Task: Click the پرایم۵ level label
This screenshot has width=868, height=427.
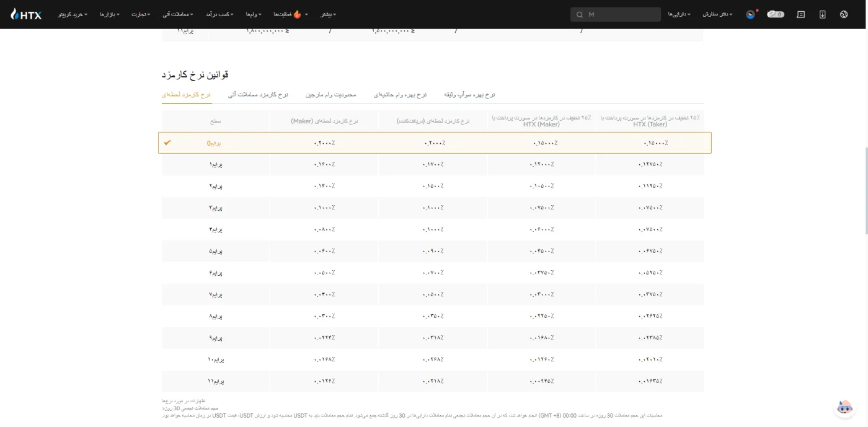Action: pos(215,251)
